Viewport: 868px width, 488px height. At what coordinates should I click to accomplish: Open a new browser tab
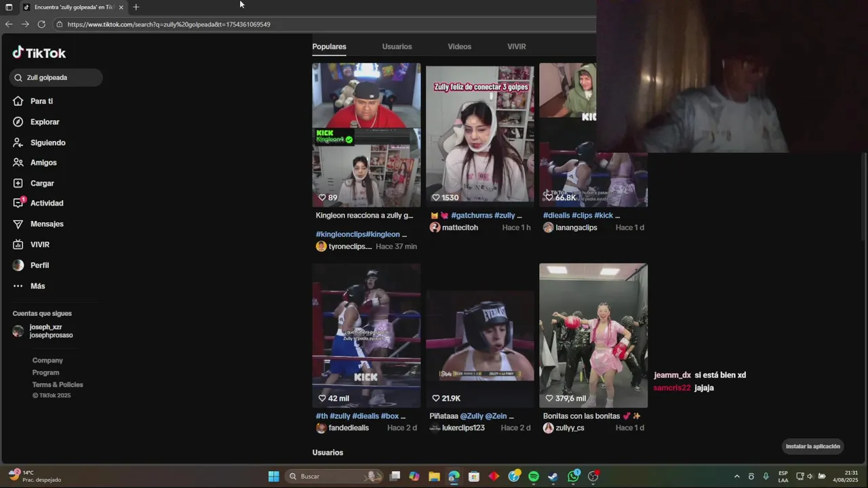click(x=136, y=7)
